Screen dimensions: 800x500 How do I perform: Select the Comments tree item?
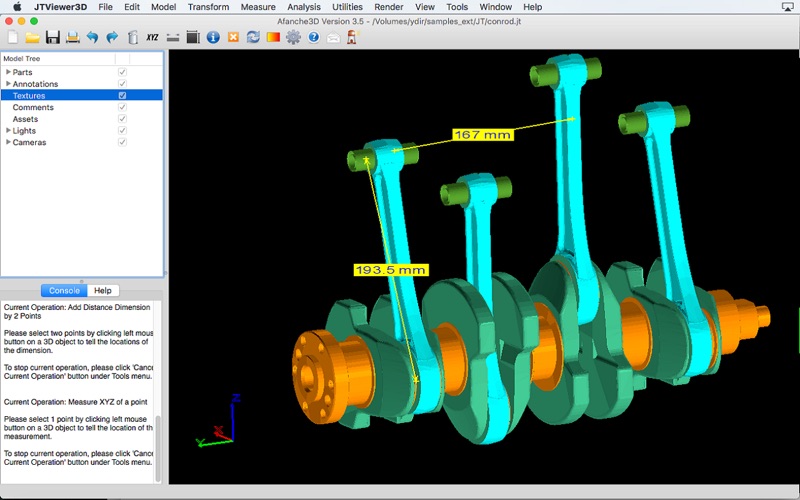point(33,107)
